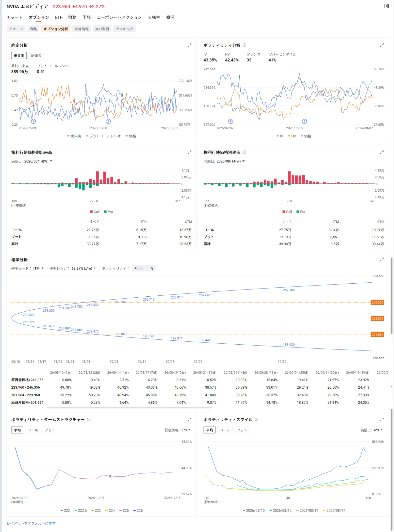
Task: Switch to the チャート tab
Action: click(x=15, y=17)
